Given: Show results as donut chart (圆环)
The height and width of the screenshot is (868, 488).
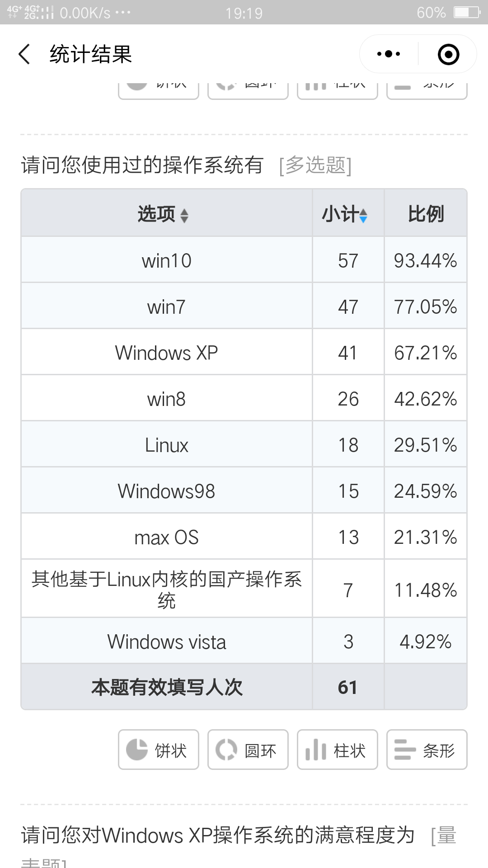Looking at the screenshot, I should (x=248, y=750).
